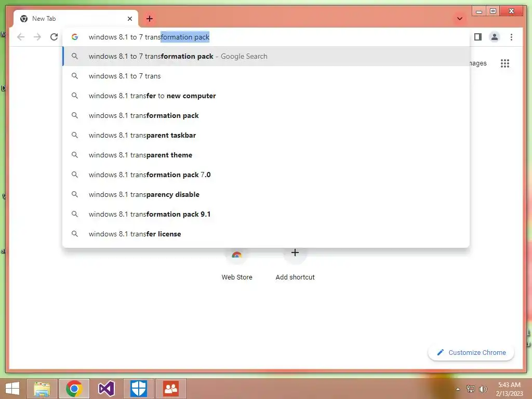
Task: Select the New Tab tab
Action: [76, 19]
